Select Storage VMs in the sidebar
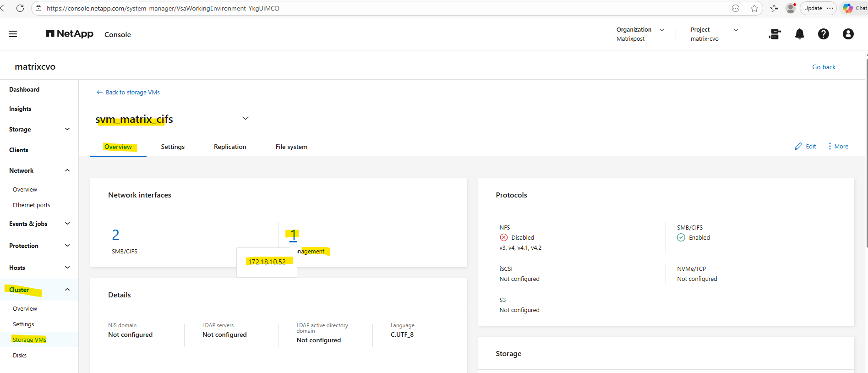Image resolution: width=868 pixels, height=373 pixels. 29,340
